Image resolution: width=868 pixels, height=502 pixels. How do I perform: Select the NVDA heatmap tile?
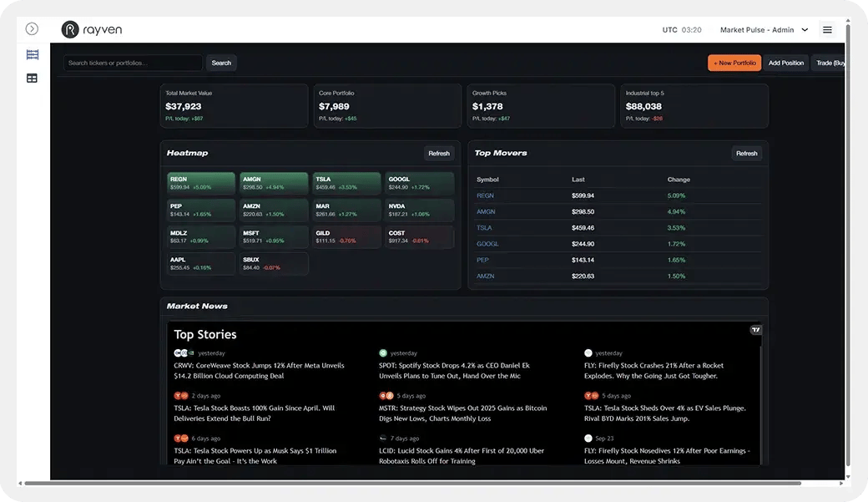(x=420, y=210)
